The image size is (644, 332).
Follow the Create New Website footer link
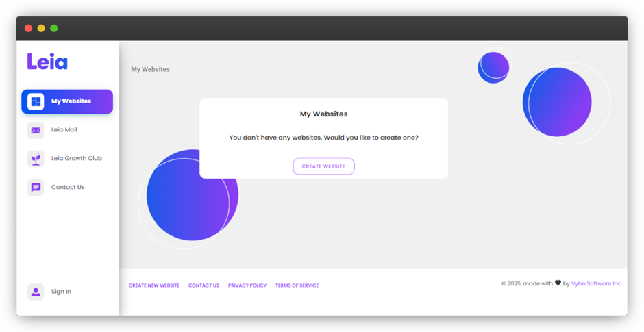pos(154,285)
